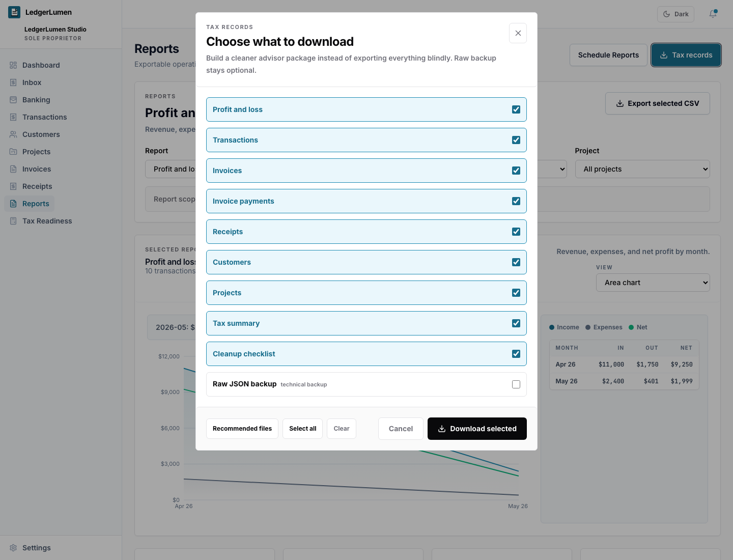Click the Expenses legend color dot
The width and height of the screenshot is (733, 560).
[x=588, y=327]
